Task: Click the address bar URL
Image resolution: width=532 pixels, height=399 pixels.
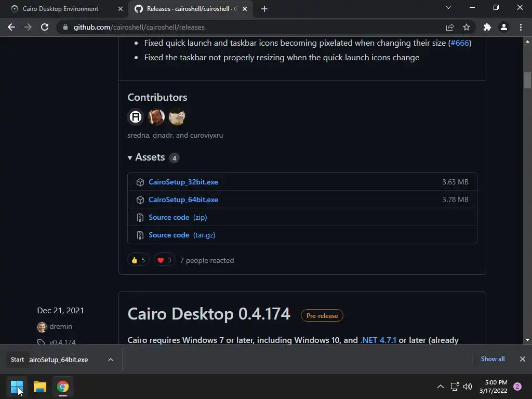Action: [139, 27]
